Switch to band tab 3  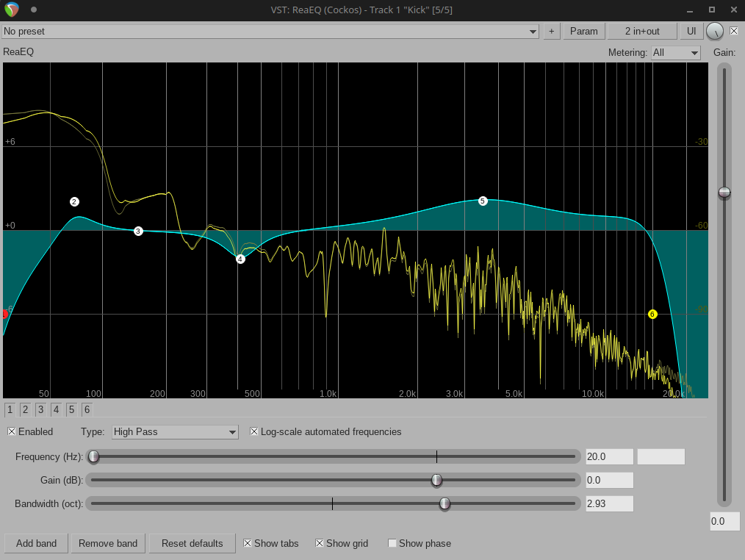(x=40, y=409)
